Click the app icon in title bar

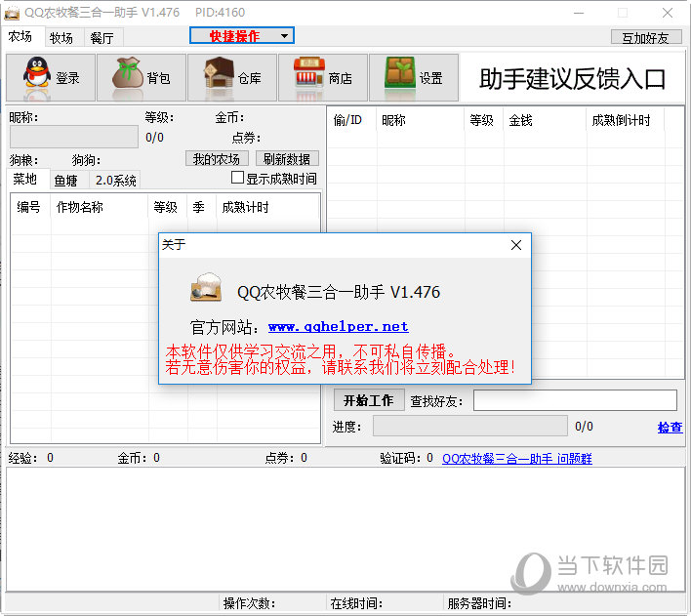tap(12, 13)
